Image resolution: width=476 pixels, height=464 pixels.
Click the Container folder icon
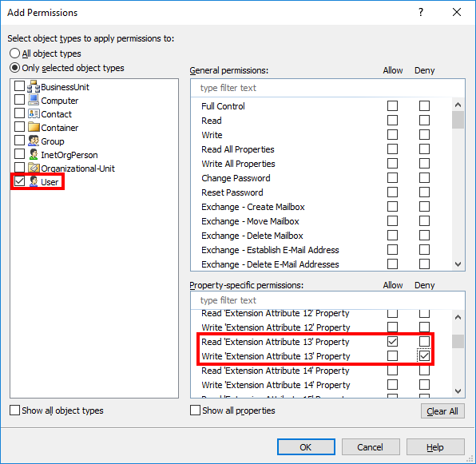click(34, 127)
